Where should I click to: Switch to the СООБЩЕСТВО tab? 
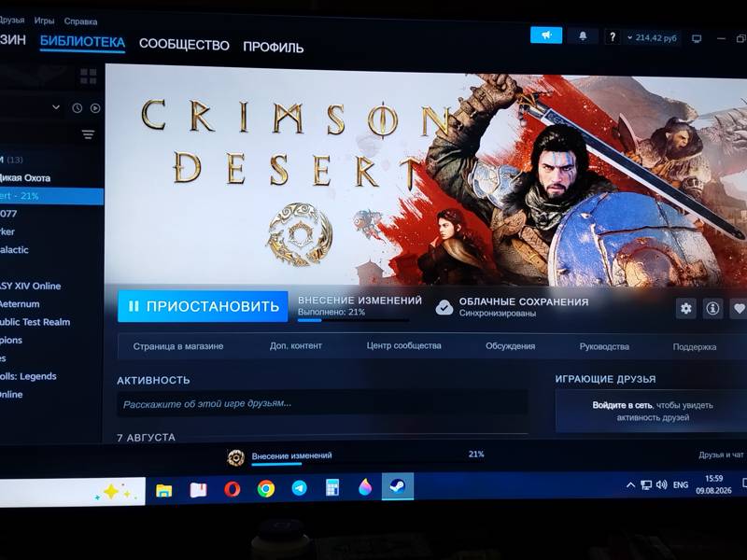point(184,44)
